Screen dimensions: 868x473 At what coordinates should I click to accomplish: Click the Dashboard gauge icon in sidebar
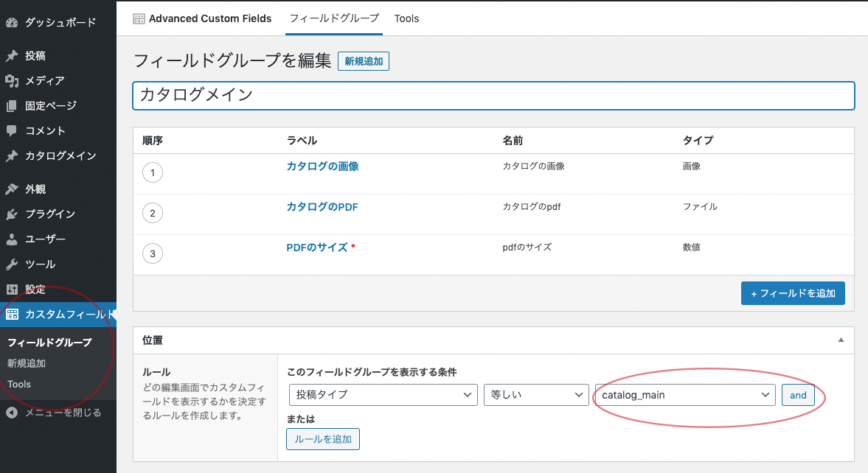[12, 23]
